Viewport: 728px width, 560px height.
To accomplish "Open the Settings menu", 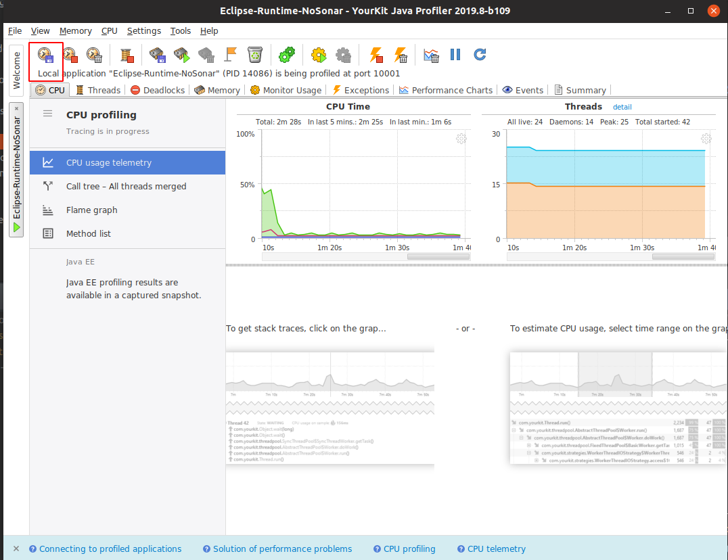I will [144, 30].
